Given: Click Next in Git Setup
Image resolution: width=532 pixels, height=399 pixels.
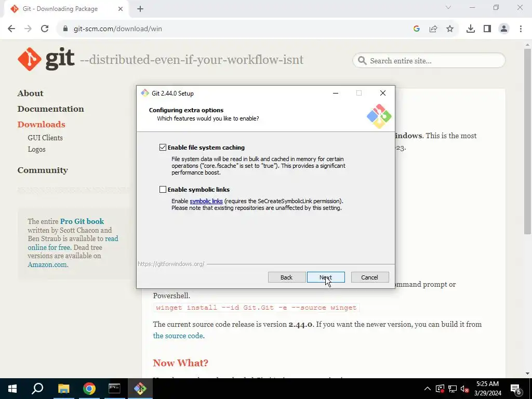Looking at the screenshot, I should click(326, 277).
